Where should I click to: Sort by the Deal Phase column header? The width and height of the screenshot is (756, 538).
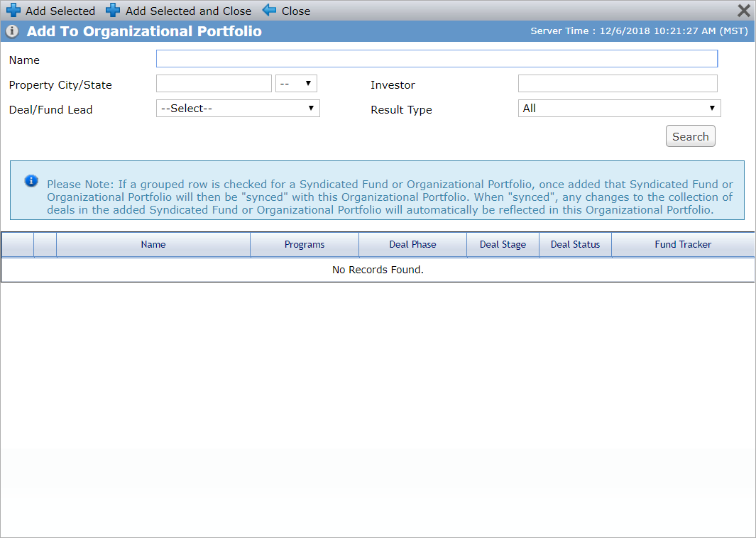(412, 244)
